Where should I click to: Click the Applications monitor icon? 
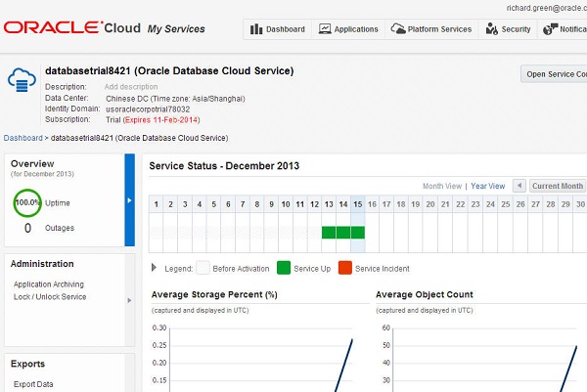[325, 28]
